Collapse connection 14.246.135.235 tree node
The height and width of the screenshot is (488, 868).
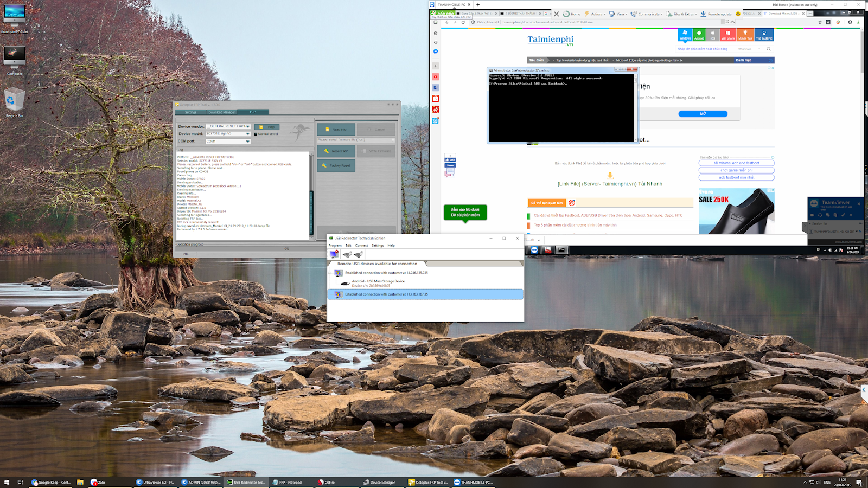330,273
